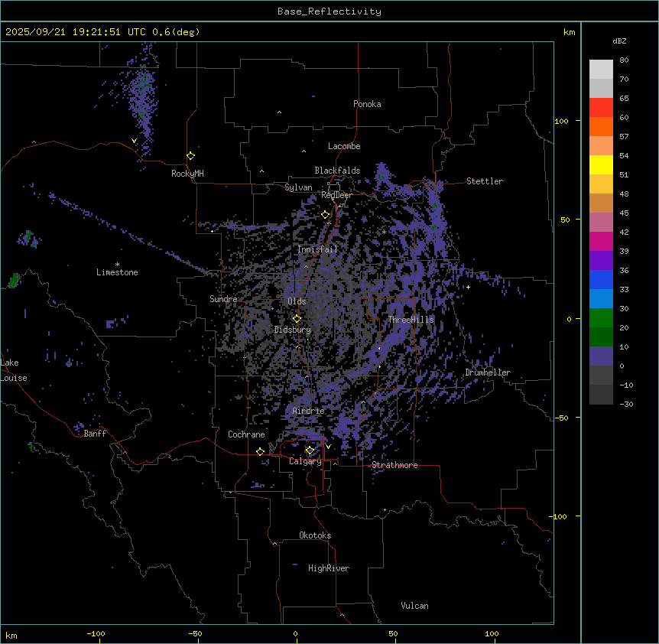Click the light gray 70 dBZ swatch

tap(601, 88)
